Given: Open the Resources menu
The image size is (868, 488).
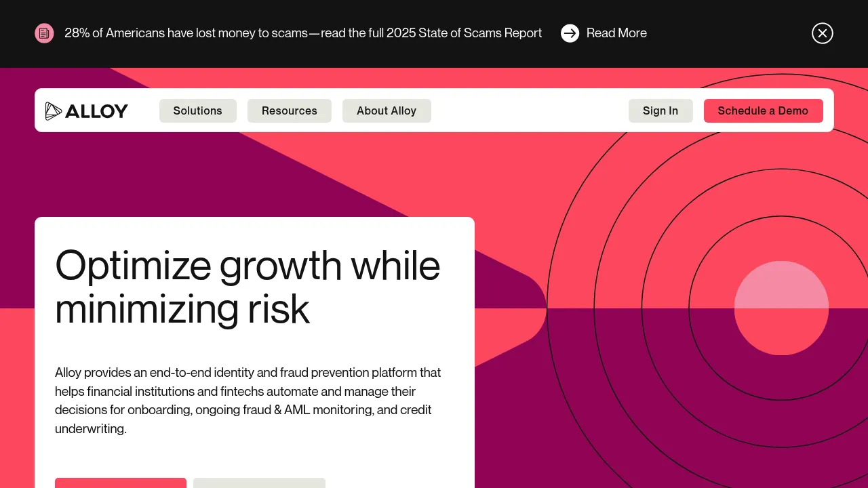Looking at the screenshot, I should (x=290, y=111).
